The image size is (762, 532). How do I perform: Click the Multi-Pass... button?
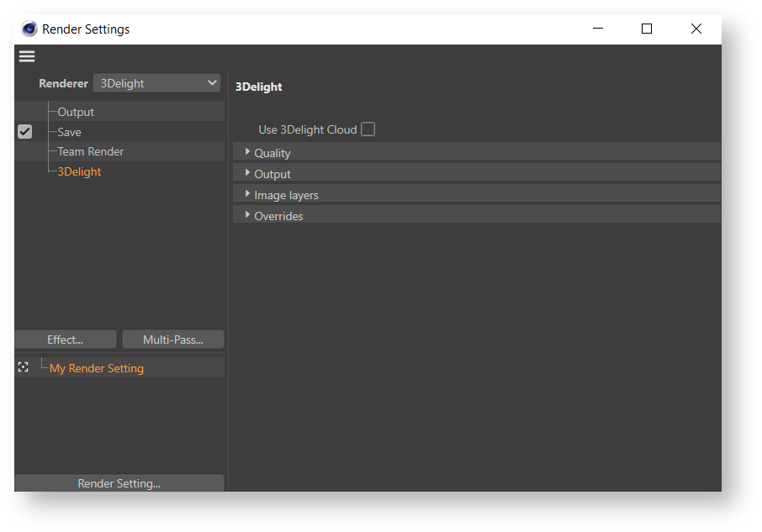173,340
